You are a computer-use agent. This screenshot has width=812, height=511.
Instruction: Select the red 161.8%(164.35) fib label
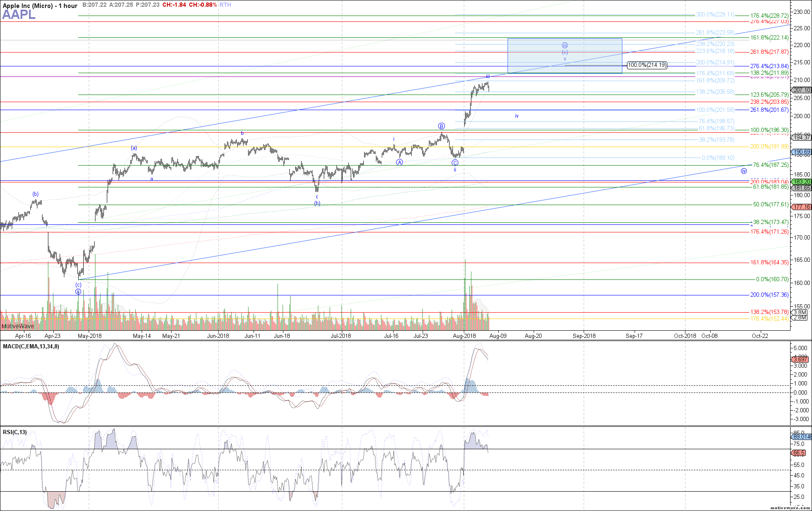tap(770, 263)
